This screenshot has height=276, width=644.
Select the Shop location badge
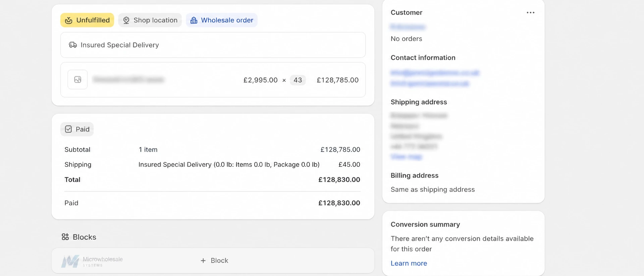[150, 20]
